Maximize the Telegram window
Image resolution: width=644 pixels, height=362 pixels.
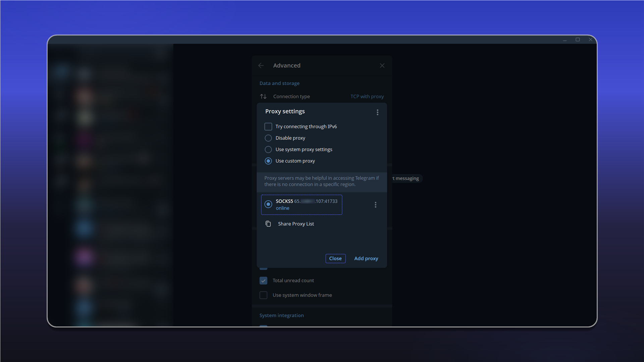pyautogui.click(x=578, y=40)
